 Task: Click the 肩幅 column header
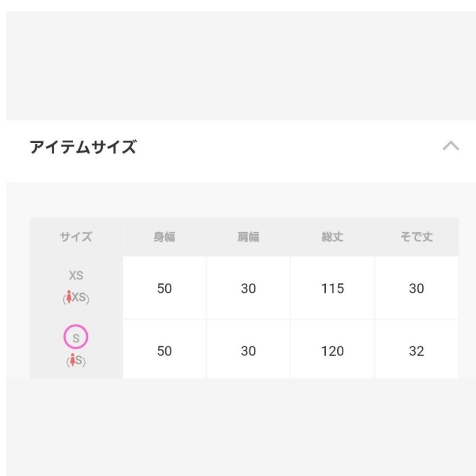248,237
